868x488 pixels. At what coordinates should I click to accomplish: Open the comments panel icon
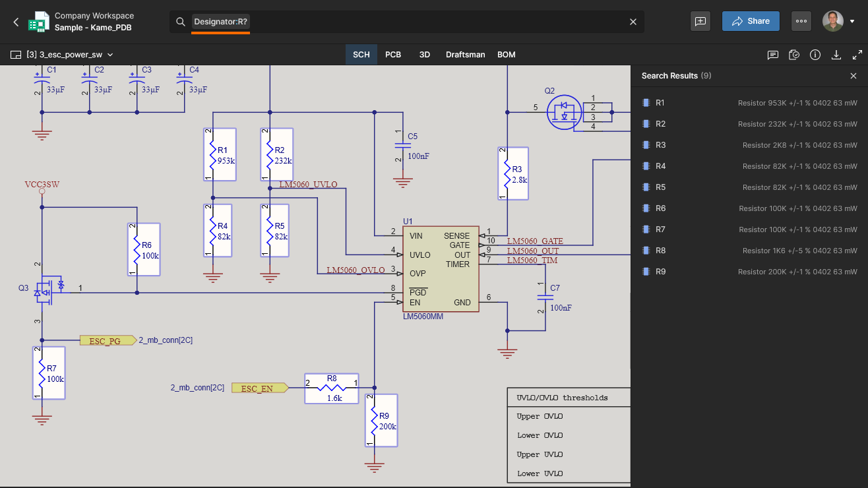(773, 55)
